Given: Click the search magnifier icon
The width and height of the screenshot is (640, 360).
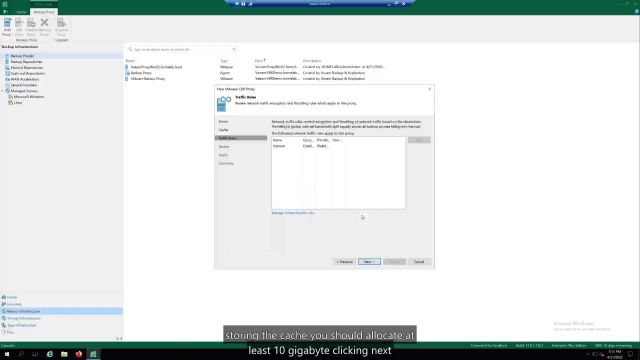Looking at the screenshot, I should tap(131, 49).
